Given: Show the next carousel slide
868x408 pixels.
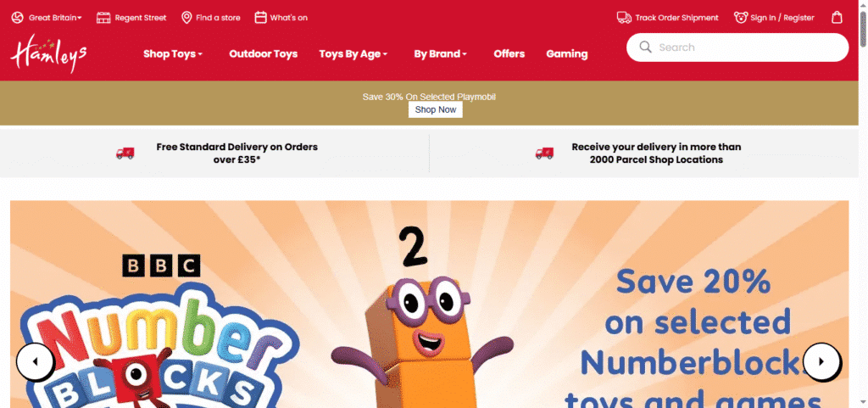Looking at the screenshot, I should 821,361.
